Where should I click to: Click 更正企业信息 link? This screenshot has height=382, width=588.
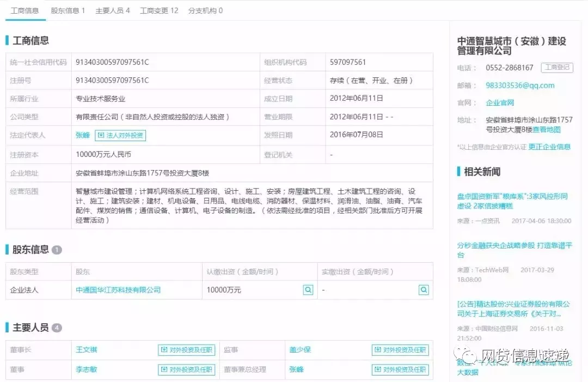549,147
